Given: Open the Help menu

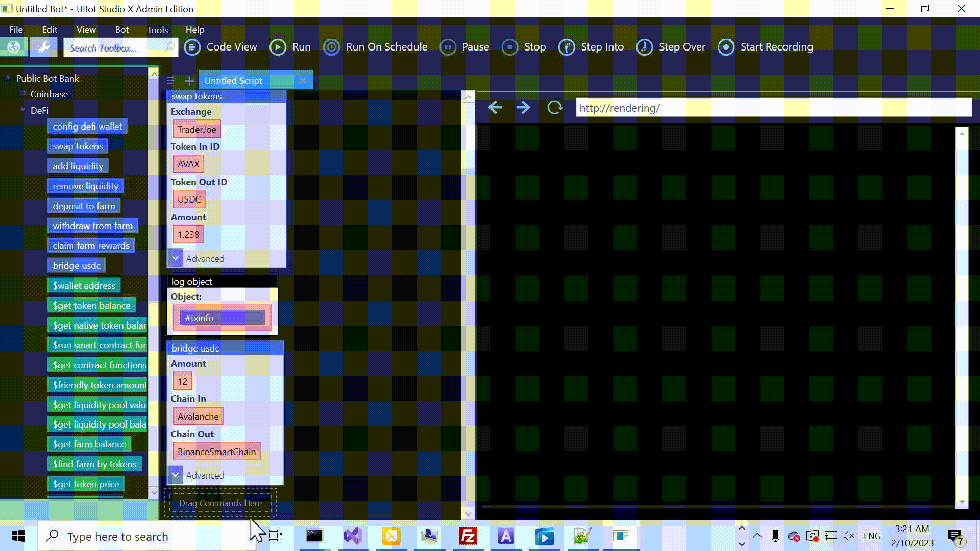Looking at the screenshot, I should coord(194,30).
